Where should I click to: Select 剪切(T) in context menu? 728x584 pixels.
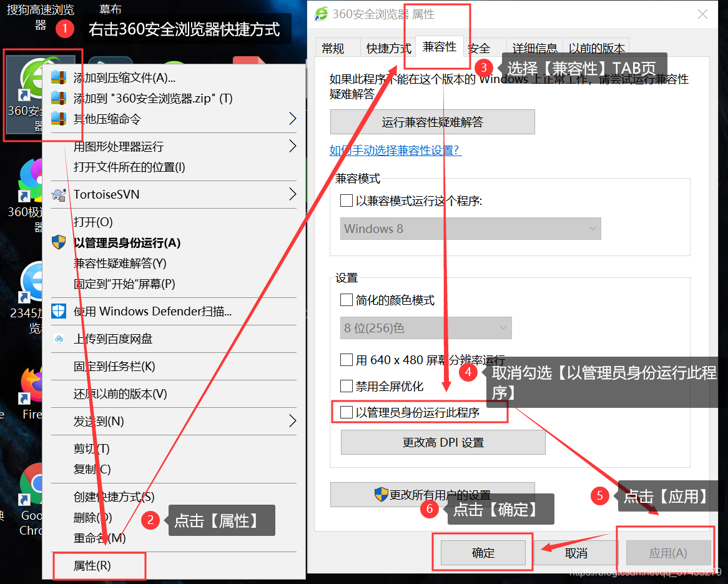point(174,448)
